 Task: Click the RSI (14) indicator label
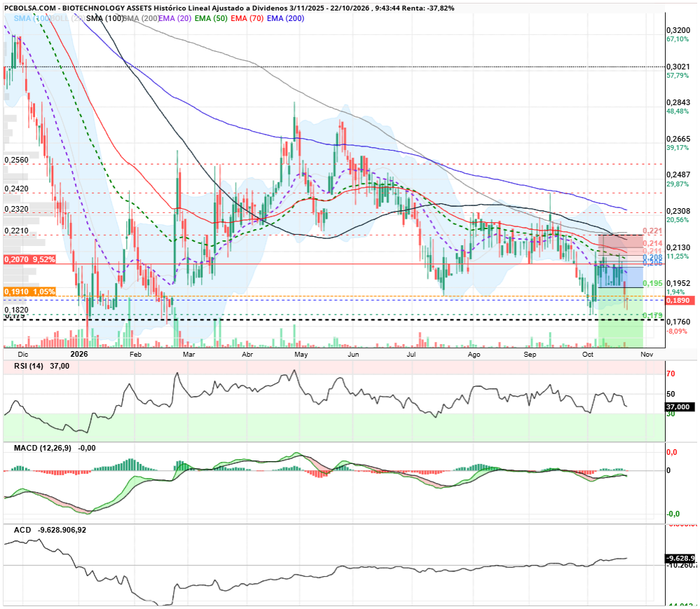click(29, 366)
